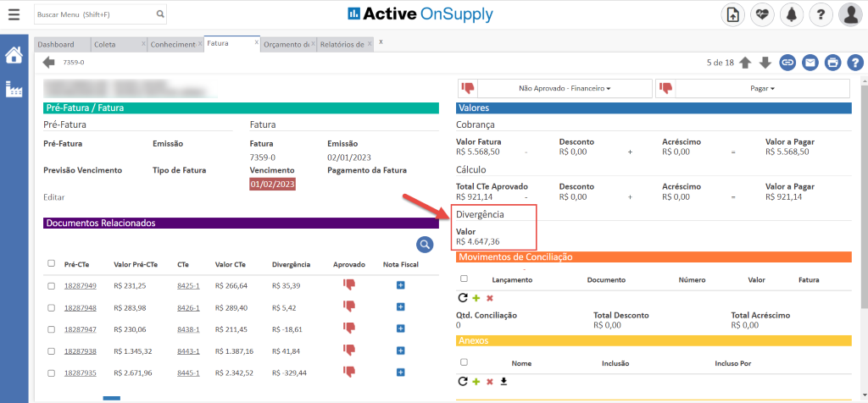Screen dimensions: 868x403
Task: Open the heartbeat health monitor icon
Action: coord(762,15)
